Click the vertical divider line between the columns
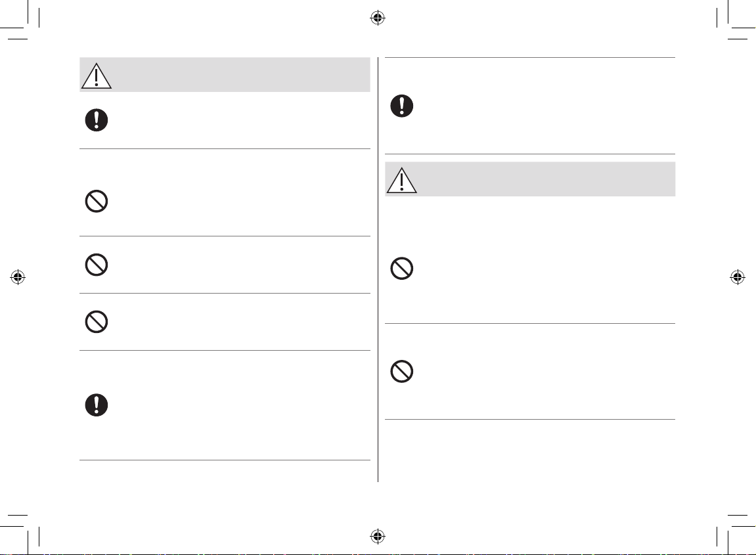The height and width of the screenshot is (555, 756). tap(378, 269)
